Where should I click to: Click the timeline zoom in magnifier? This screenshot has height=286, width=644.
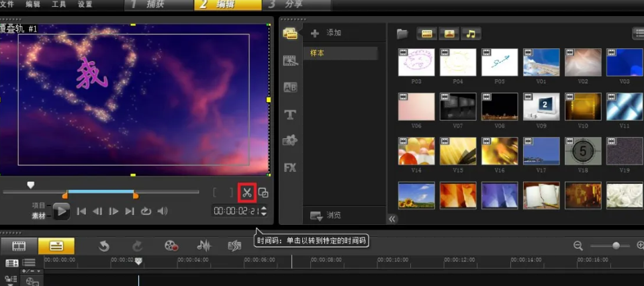pyautogui.click(x=640, y=246)
